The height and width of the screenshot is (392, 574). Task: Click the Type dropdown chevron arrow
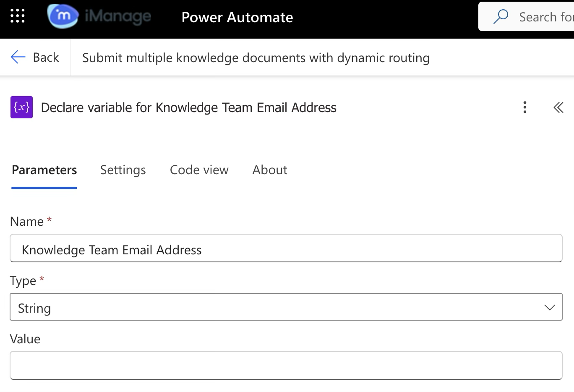[549, 307]
